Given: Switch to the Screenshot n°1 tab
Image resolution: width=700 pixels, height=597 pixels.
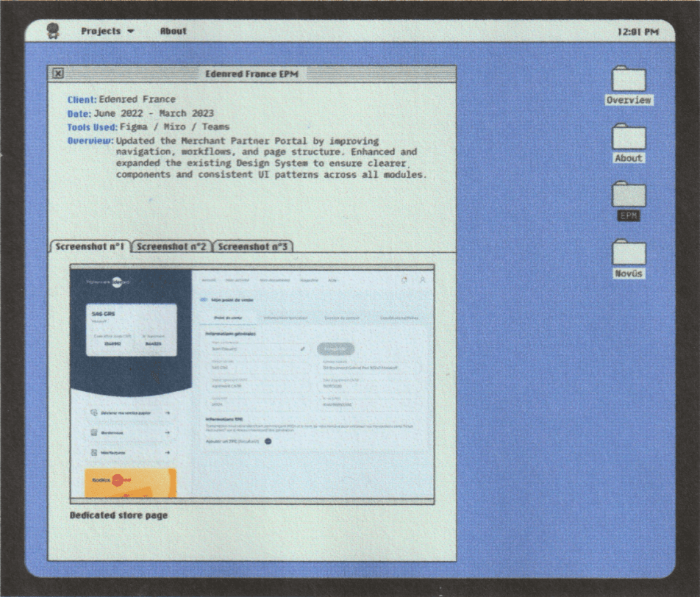Looking at the screenshot, I should tap(90, 246).
